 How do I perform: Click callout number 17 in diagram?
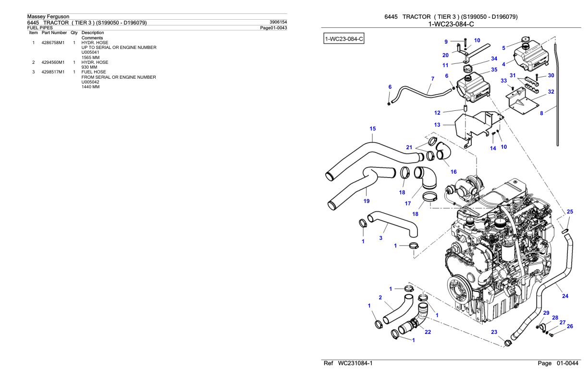(x=407, y=203)
